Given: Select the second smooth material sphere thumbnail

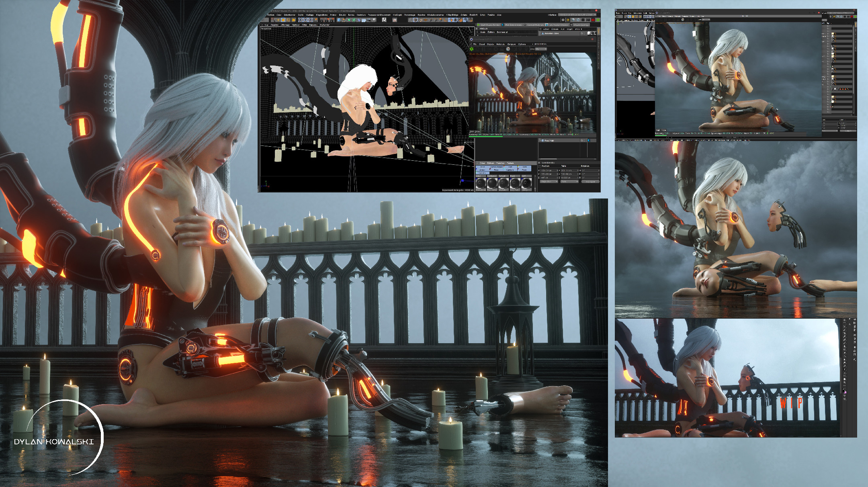Looking at the screenshot, I should coord(492,183).
